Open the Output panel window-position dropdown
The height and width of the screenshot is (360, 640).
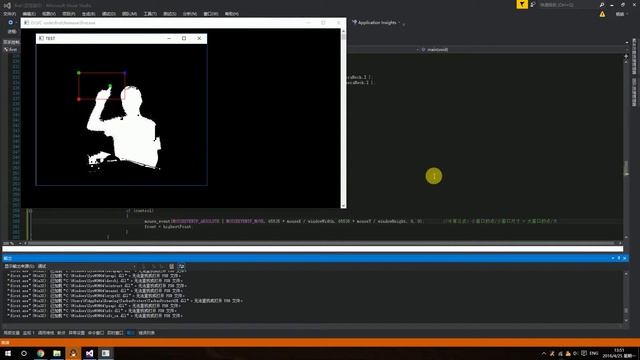point(613,258)
